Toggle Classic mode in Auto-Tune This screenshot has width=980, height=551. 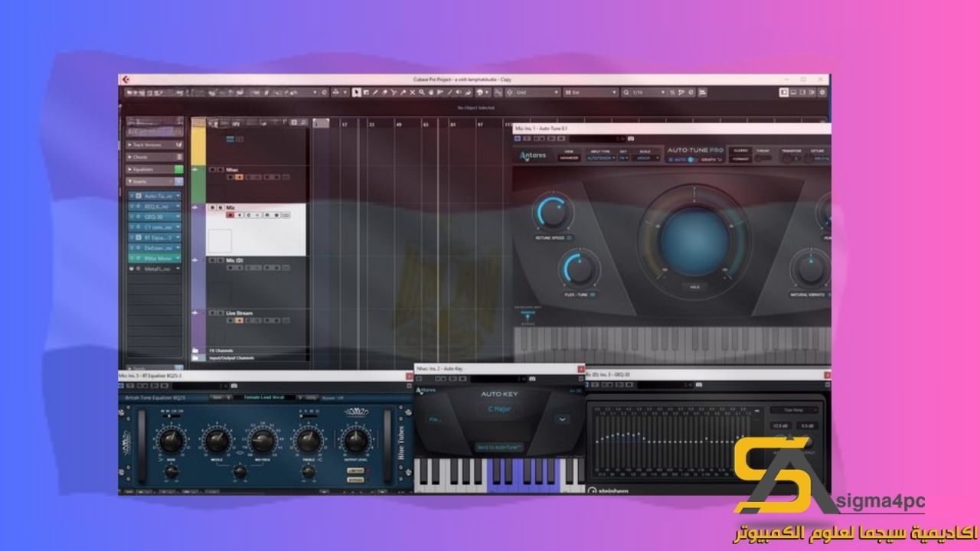click(x=740, y=150)
